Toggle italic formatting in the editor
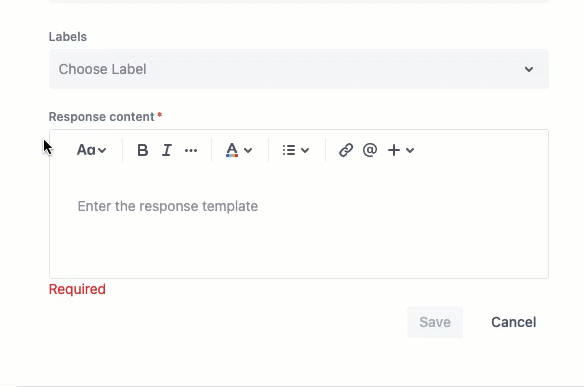This screenshot has width=584, height=387. click(x=166, y=150)
